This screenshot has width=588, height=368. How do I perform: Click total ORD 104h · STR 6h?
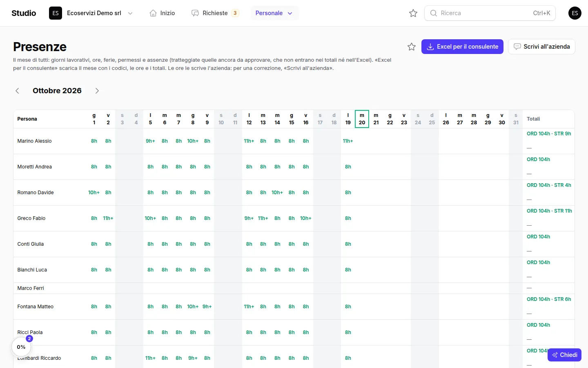pos(549,299)
